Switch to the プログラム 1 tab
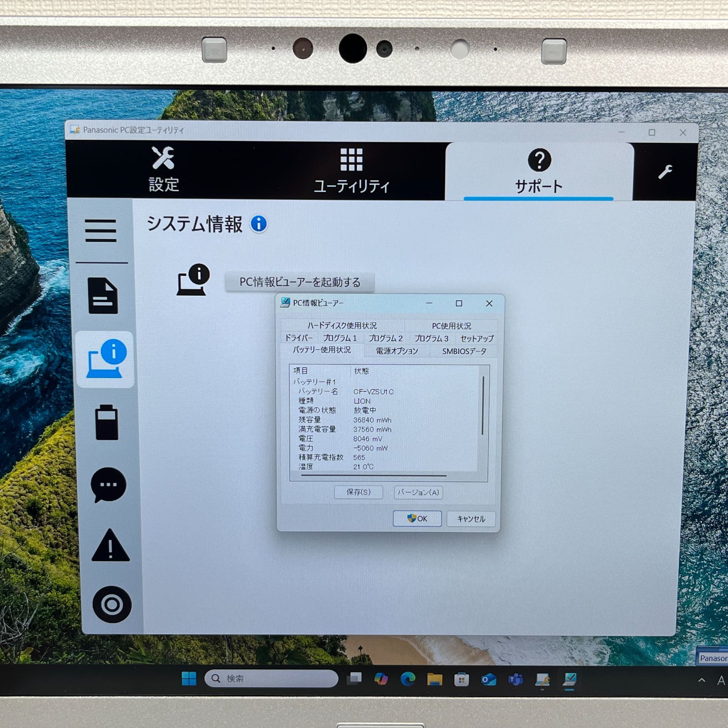The image size is (728, 728). 340,338
